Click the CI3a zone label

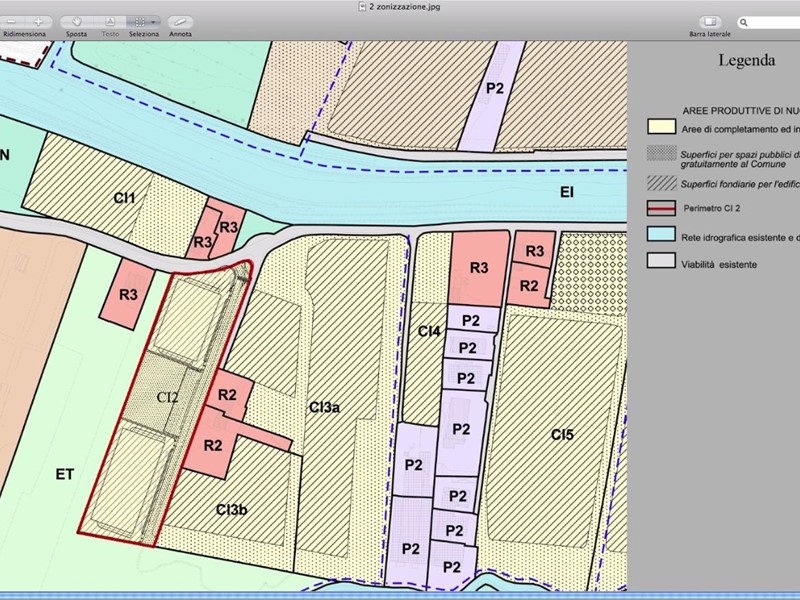pos(324,407)
